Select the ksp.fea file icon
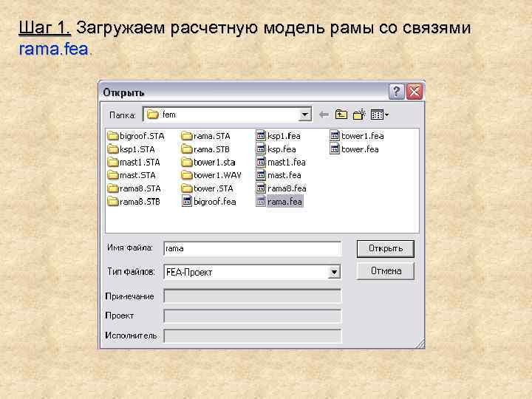Screen dimensions: 532x399 pos(261,149)
